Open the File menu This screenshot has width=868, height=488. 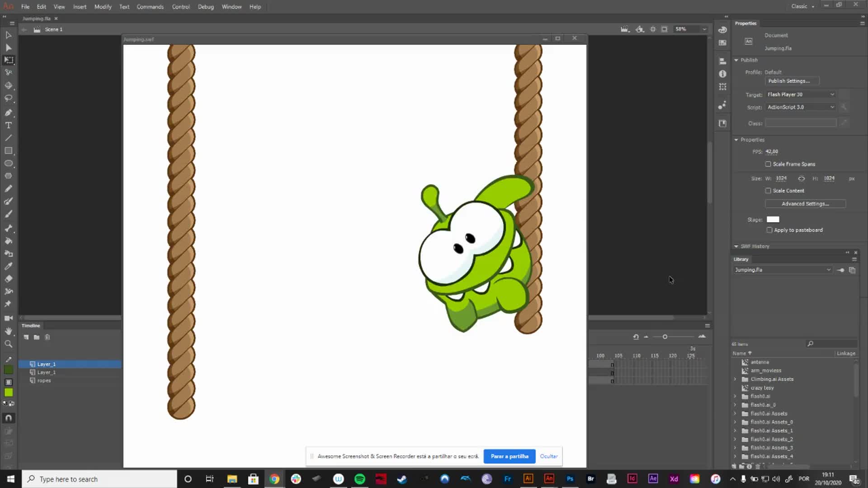tap(25, 7)
